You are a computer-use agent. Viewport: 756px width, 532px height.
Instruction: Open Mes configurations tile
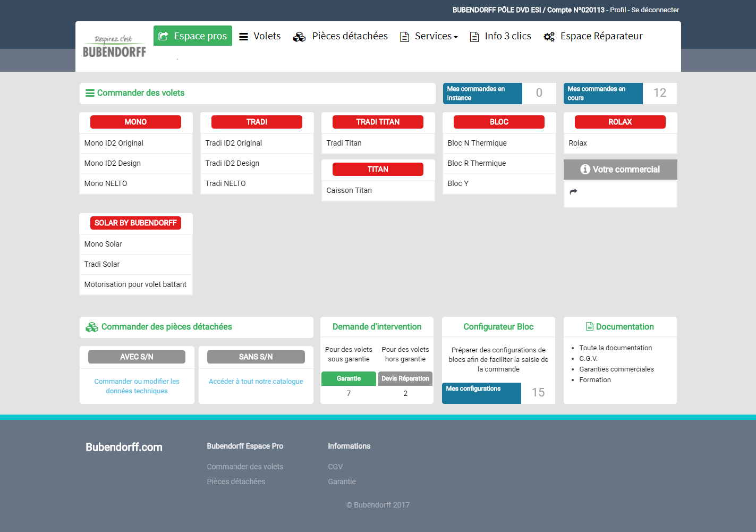pos(481,393)
